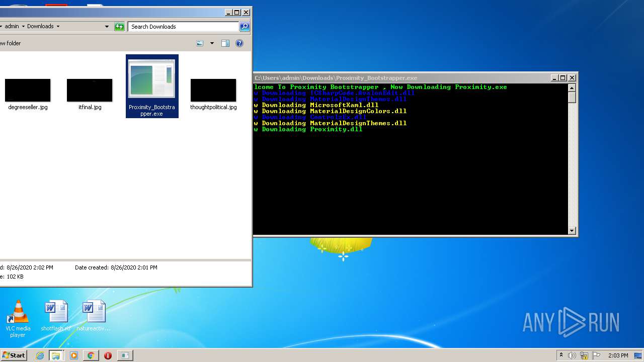This screenshot has width=644, height=362.
Task: Select the itfinal.jpg thumbnail
Action: 90,94
